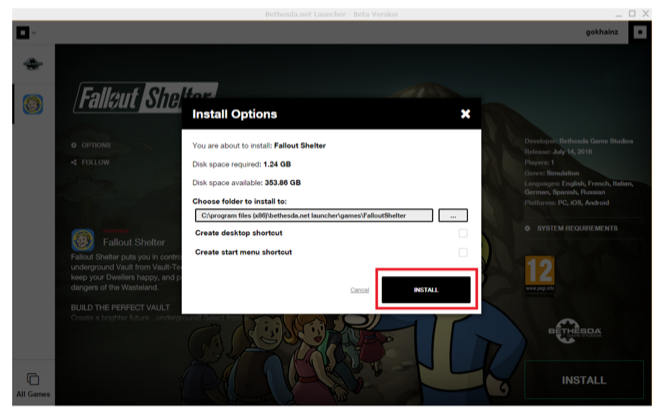Click Release July 14, 2016 text
This screenshot has width=660, height=415.
(x=558, y=152)
